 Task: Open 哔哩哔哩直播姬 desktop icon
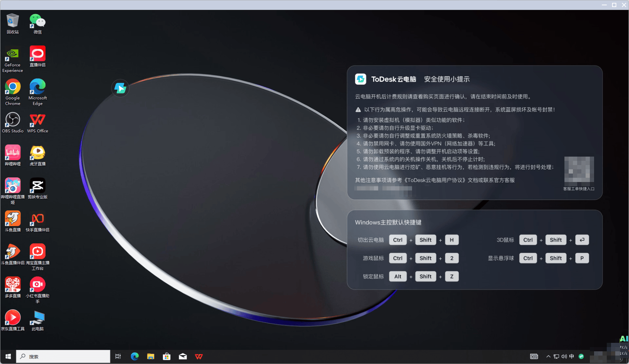13,191
